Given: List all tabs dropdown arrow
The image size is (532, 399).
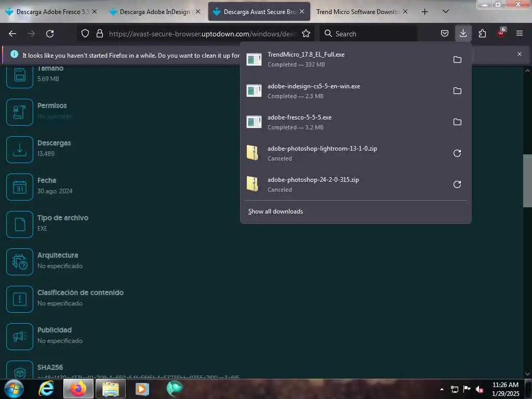Looking at the screenshot, I should pyautogui.click(x=446, y=11).
